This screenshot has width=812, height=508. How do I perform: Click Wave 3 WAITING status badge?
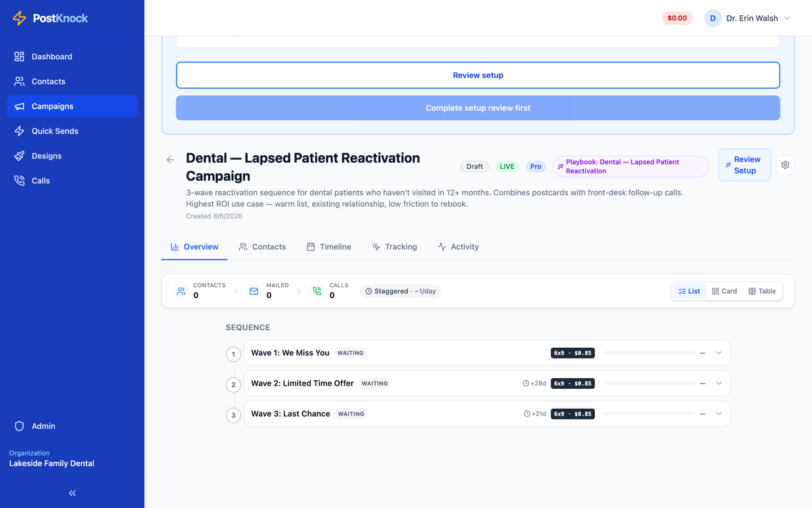coord(351,414)
